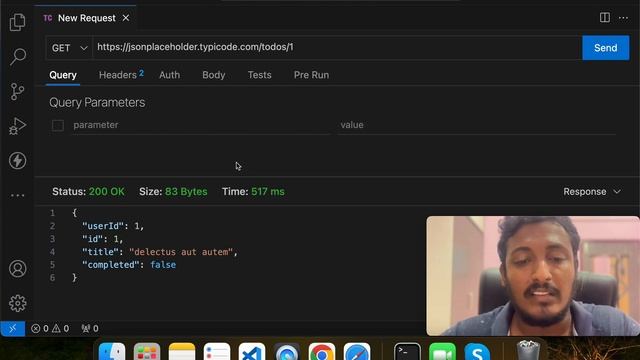
Task: Switch to the Headers tab
Action: tap(121, 75)
